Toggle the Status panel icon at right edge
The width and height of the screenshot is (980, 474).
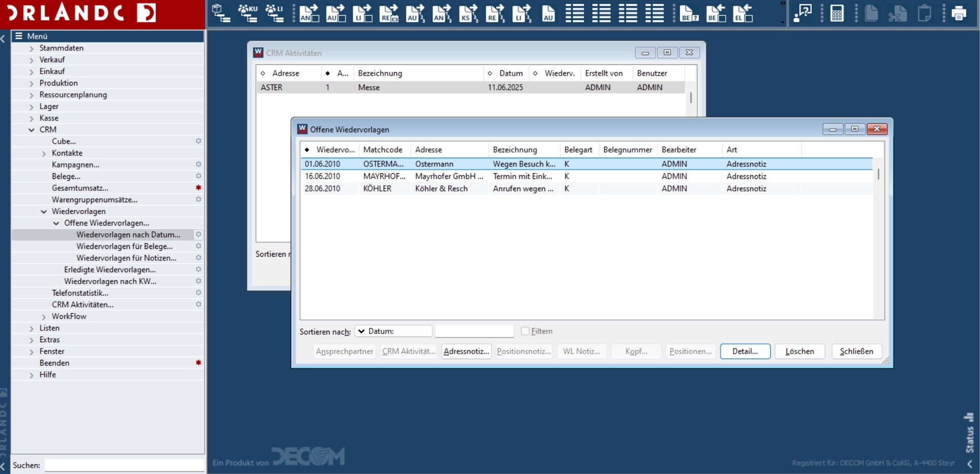click(969, 417)
